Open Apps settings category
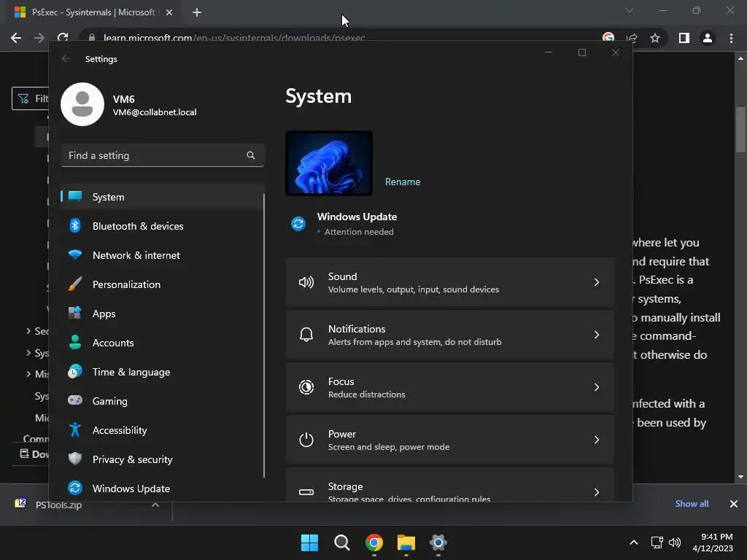Image resolution: width=747 pixels, height=560 pixels. [162, 314]
